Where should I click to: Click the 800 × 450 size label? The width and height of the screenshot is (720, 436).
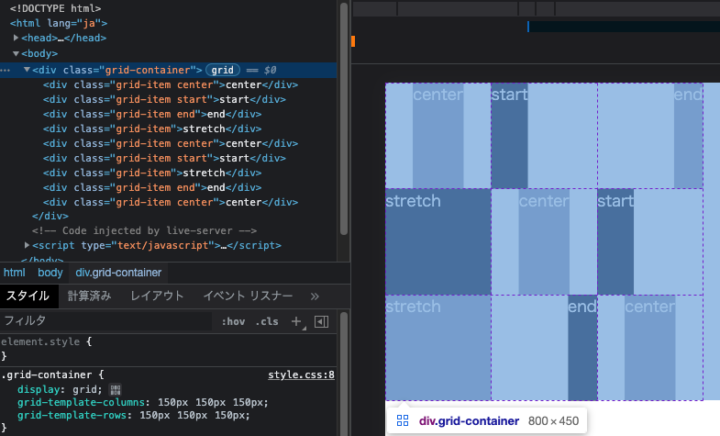click(x=553, y=421)
